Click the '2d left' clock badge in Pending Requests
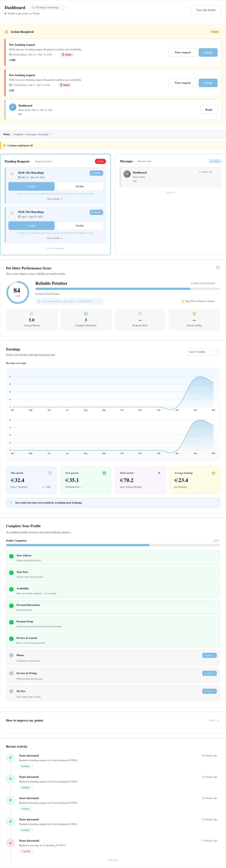 [x=96, y=173]
